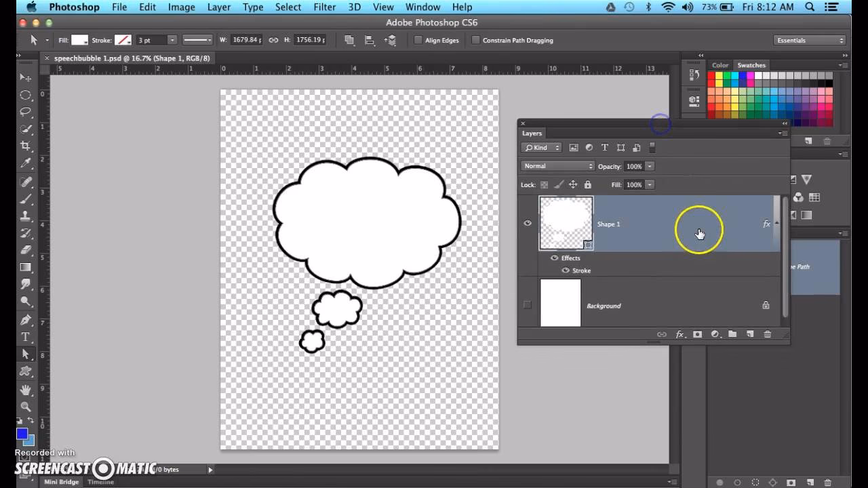Show the Background layer
This screenshot has width=868, height=488.
click(x=528, y=305)
